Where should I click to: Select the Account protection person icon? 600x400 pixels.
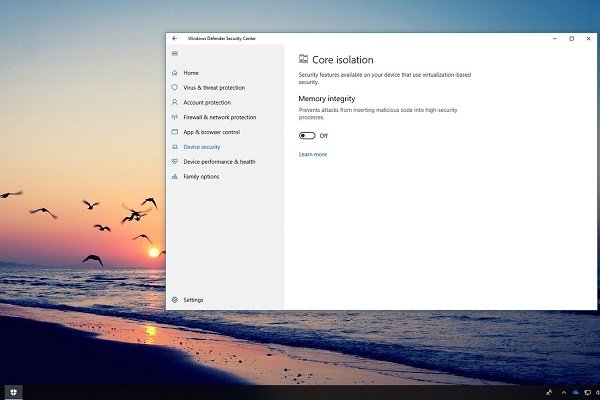click(175, 102)
